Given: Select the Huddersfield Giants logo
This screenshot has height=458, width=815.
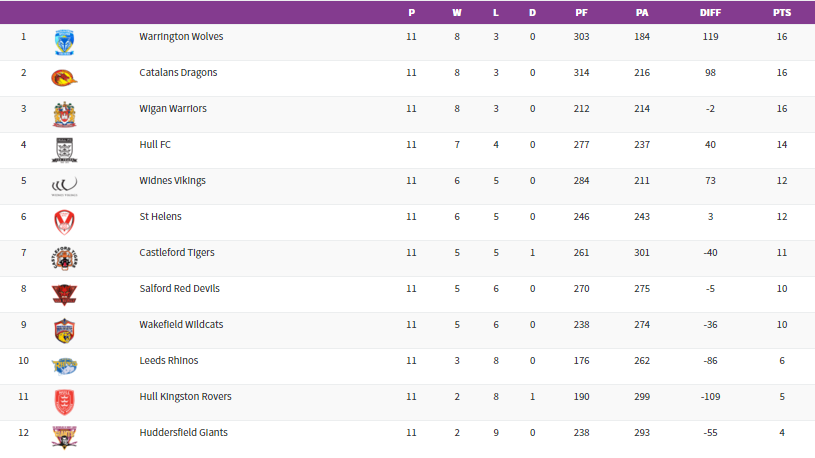Looking at the screenshot, I should pyautogui.click(x=64, y=436).
